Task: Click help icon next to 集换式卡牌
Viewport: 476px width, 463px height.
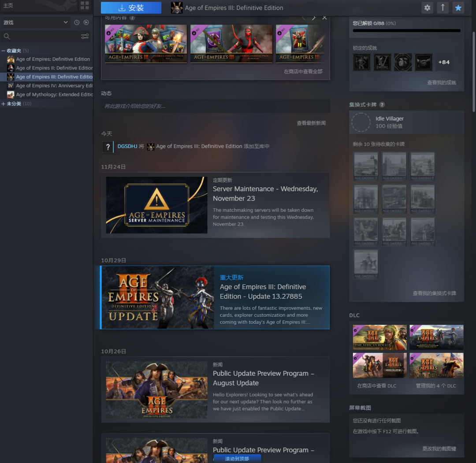Action: 382,105
